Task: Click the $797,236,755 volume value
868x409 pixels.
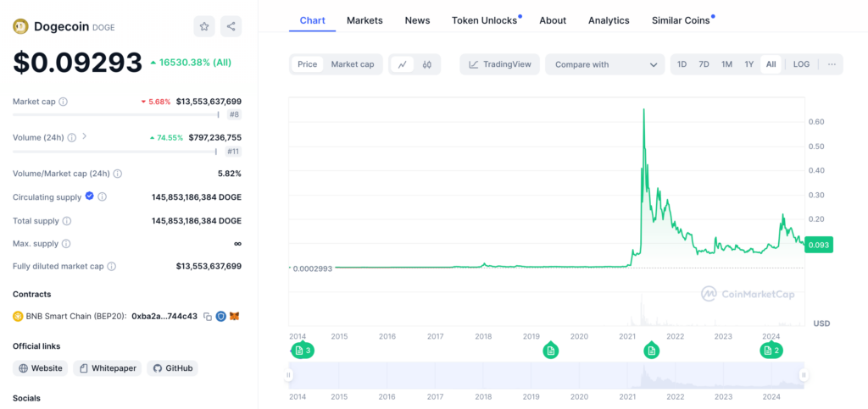Action: pyautogui.click(x=214, y=138)
